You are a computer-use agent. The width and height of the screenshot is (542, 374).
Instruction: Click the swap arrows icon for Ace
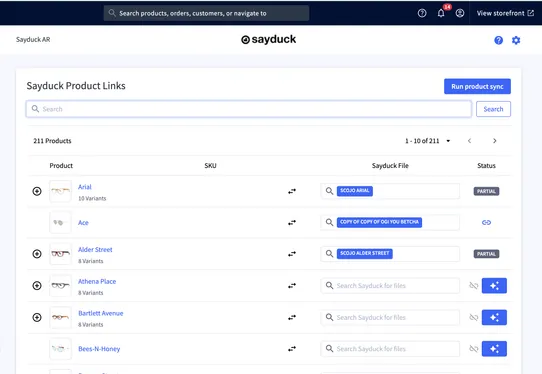click(292, 223)
